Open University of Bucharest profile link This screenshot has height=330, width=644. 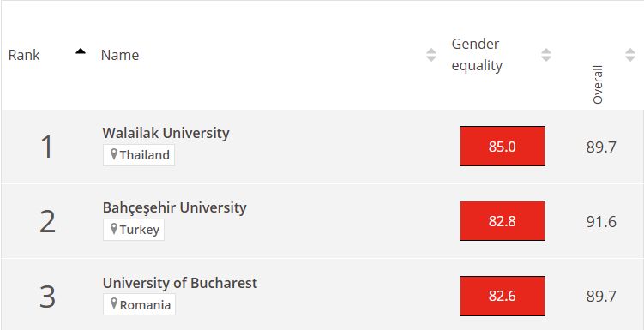pos(180,283)
